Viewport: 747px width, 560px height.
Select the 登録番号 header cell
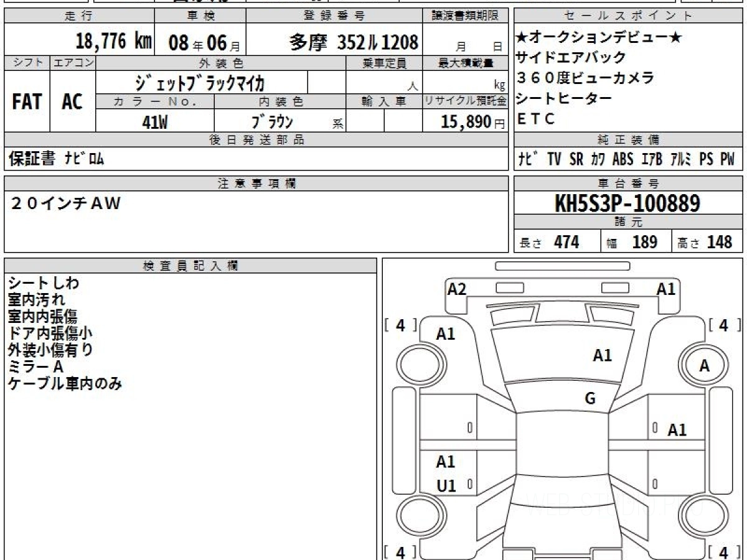click(x=335, y=16)
